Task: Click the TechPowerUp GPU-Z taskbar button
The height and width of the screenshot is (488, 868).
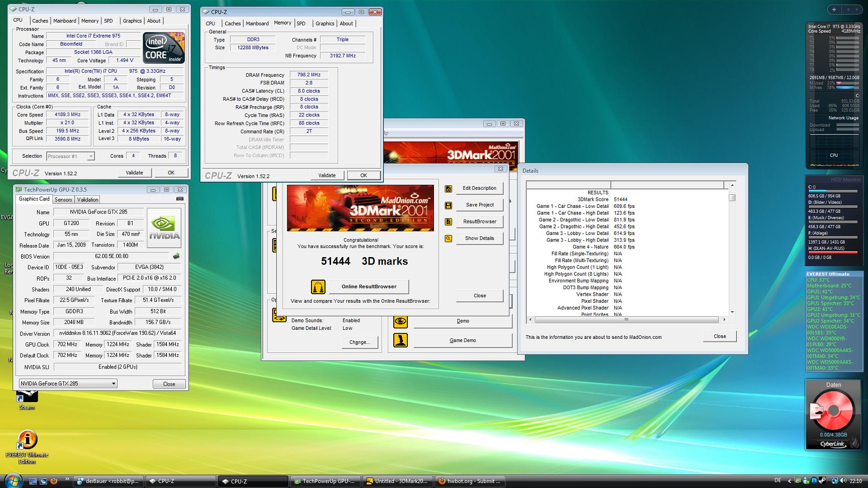Action: tap(325, 481)
